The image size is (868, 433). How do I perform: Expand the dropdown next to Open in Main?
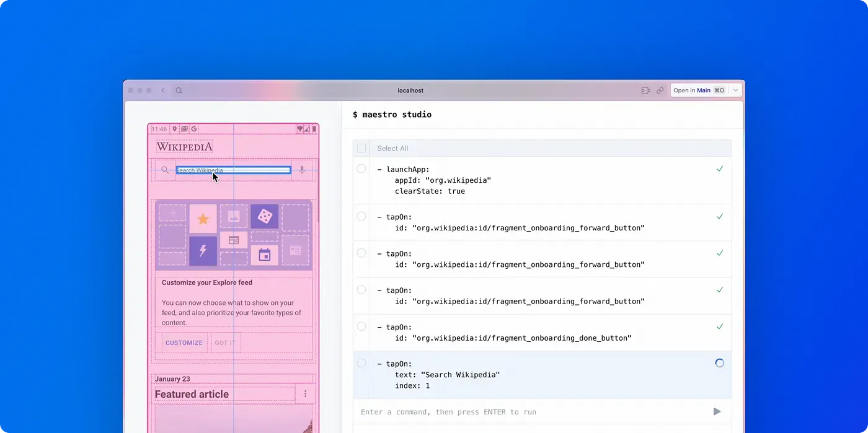tap(735, 90)
